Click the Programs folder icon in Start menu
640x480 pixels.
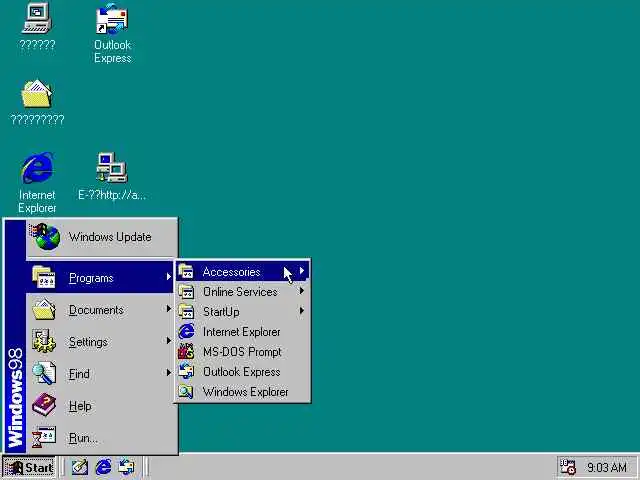coord(44,277)
